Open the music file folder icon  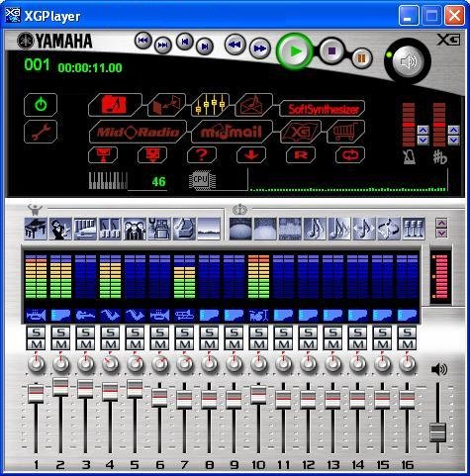pos(115,105)
